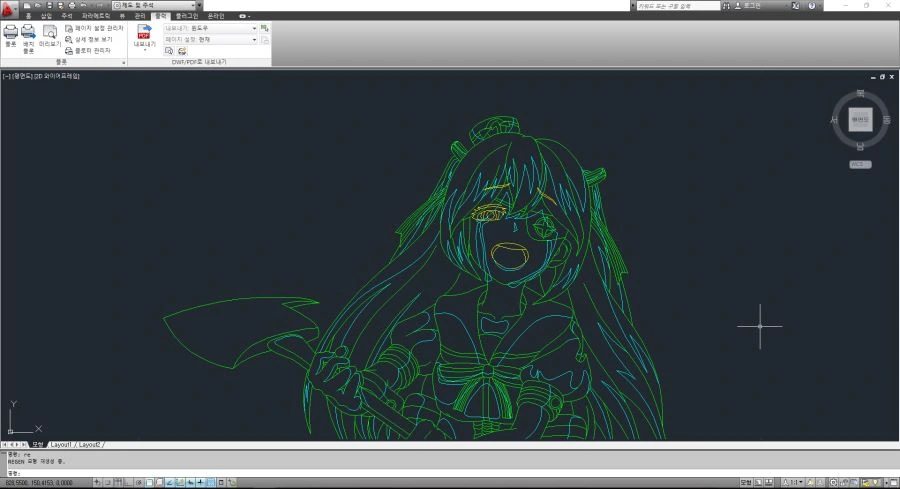This screenshot has width=900, height=489.
Task: Toggle Polar Tracking in status bar
Action: 138,483
